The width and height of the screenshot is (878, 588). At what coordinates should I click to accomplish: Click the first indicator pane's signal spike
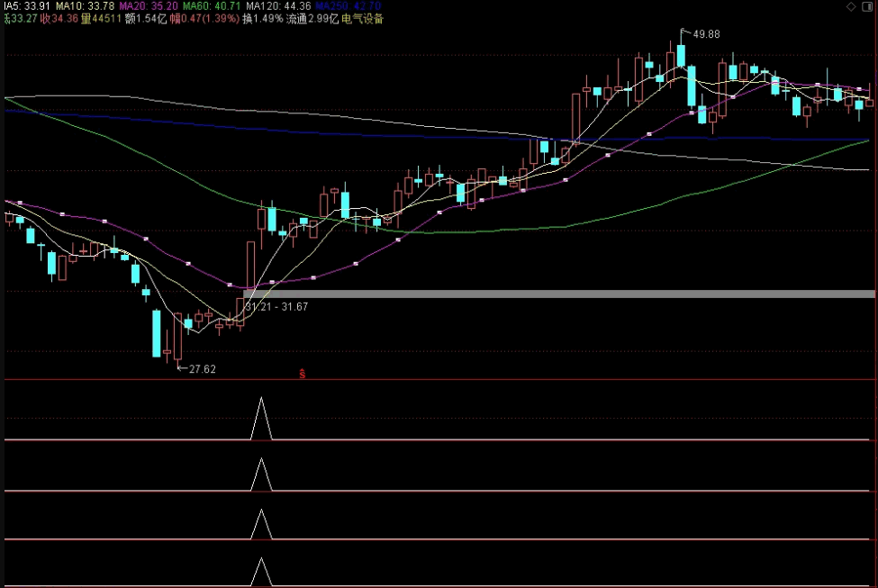click(261, 419)
